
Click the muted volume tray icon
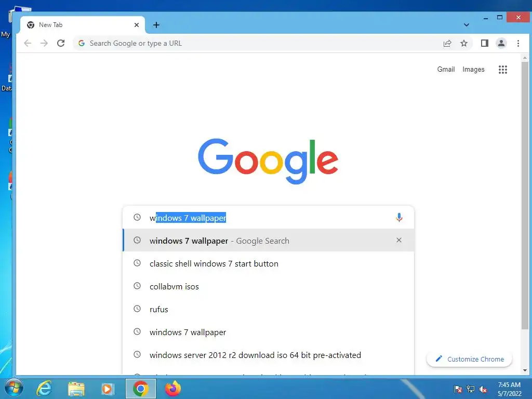tap(483, 389)
